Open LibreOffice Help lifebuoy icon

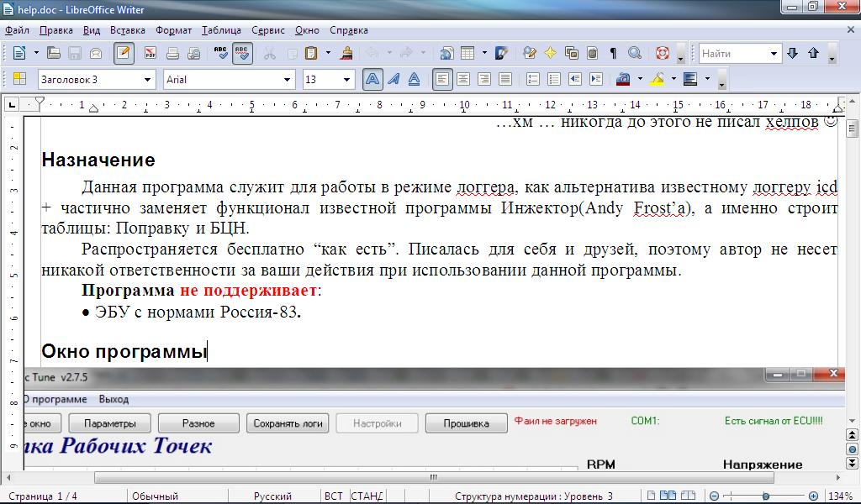coord(663,53)
